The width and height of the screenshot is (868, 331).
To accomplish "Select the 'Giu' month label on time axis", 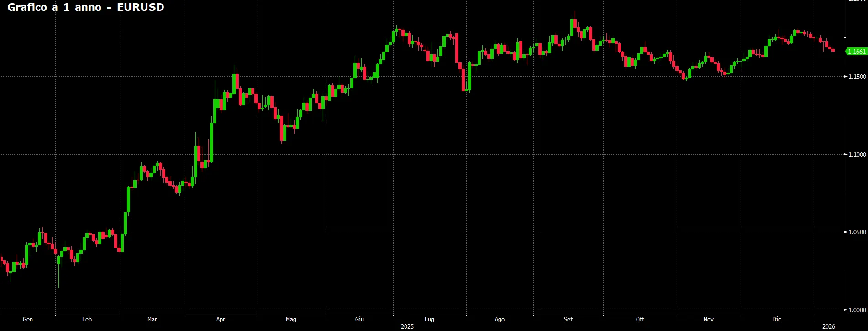I will (359, 319).
